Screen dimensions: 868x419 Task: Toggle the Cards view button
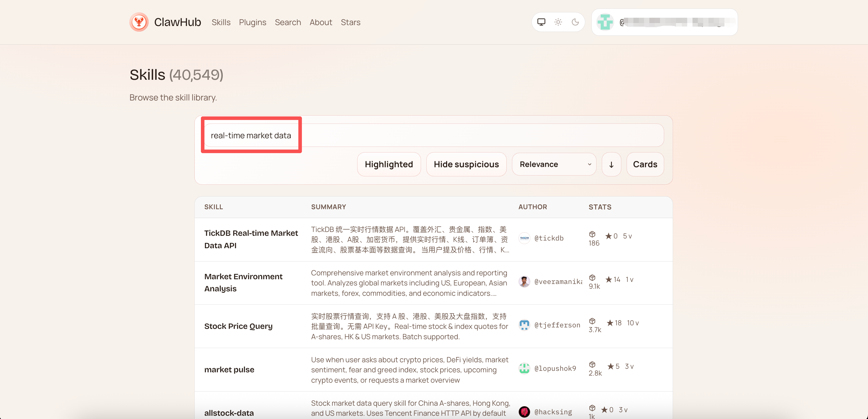point(645,165)
